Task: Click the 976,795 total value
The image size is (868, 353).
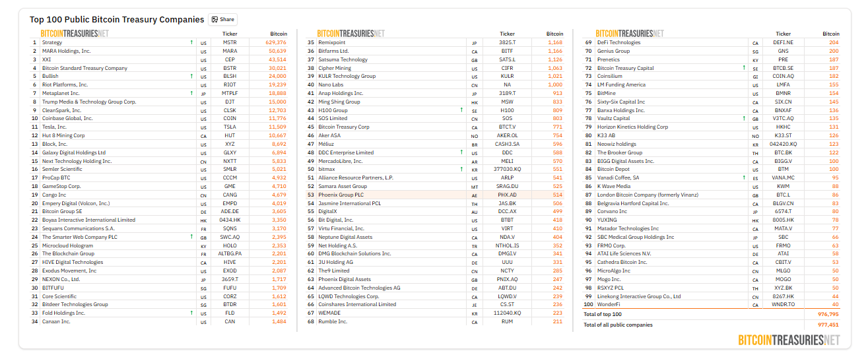Action: point(828,314)
